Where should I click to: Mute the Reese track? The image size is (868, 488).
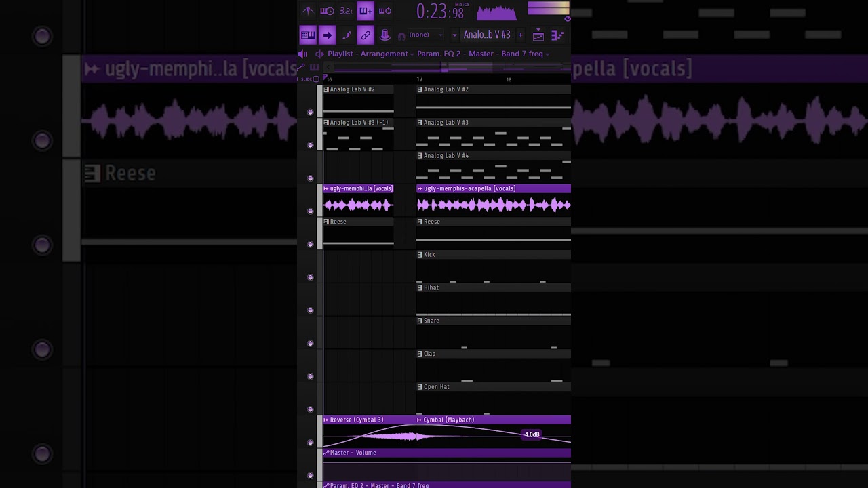point(311,244)
